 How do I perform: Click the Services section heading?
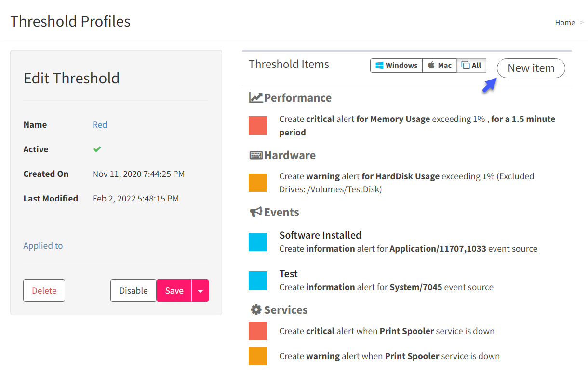pyautogui.click(x=286, y=309)
